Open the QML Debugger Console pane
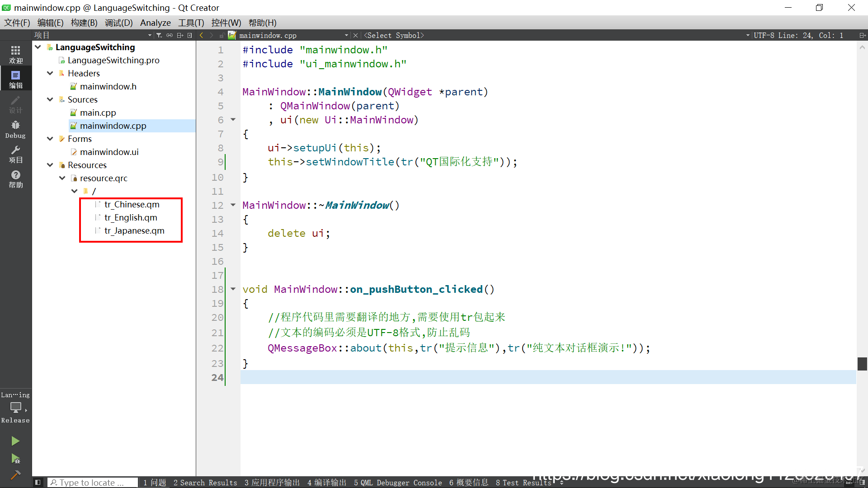The height and width of the screenshot is (488, 868). pyautogui.click(x=398, y=483)
